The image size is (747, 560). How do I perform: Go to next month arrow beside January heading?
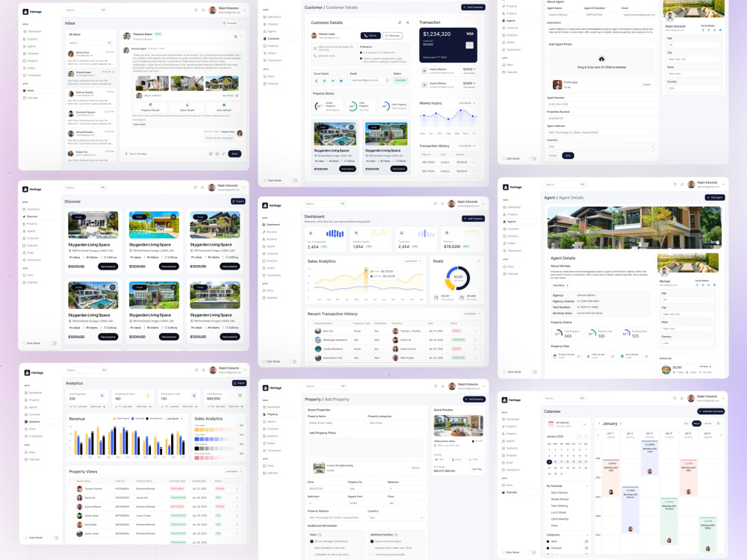pyautogui.click(x=621, y=423)
